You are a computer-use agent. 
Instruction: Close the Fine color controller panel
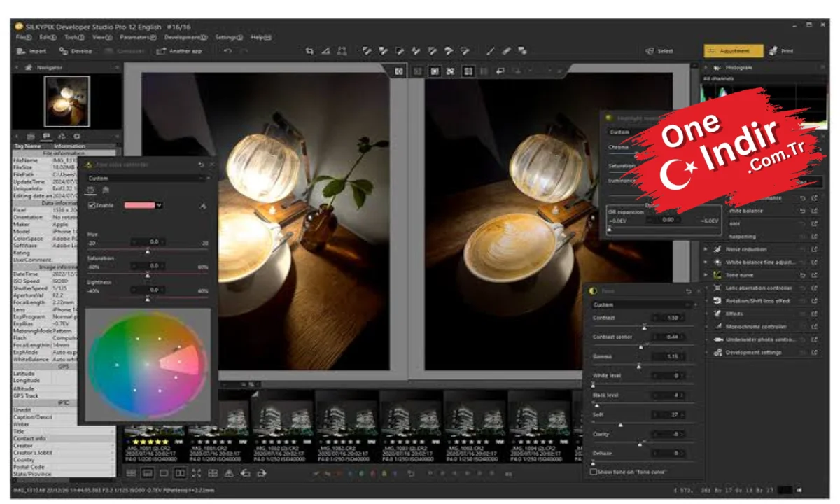(x=212, y=164)
